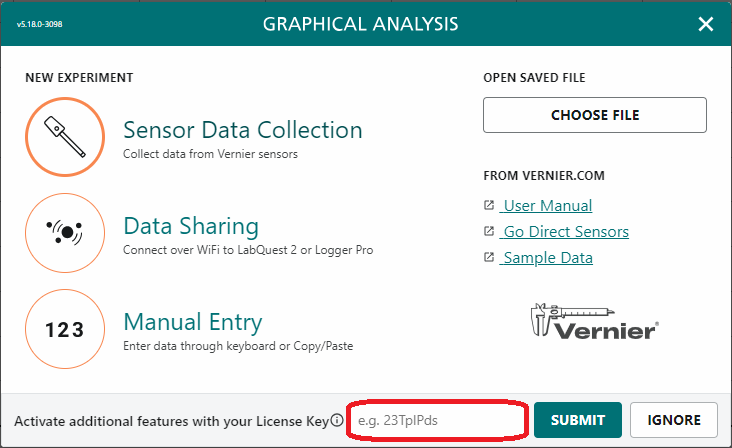Select the Sensor Data Collection probe icon

point(65,137)
